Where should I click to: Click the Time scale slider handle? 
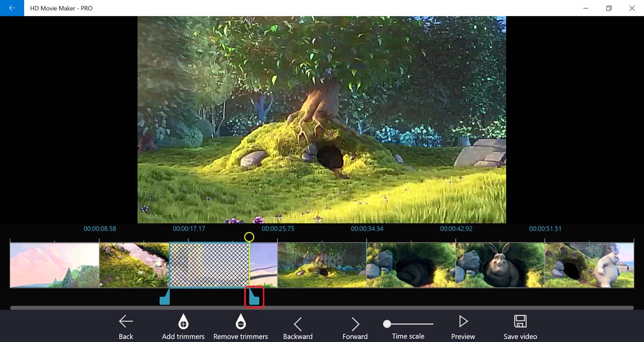tap(387, 324)
